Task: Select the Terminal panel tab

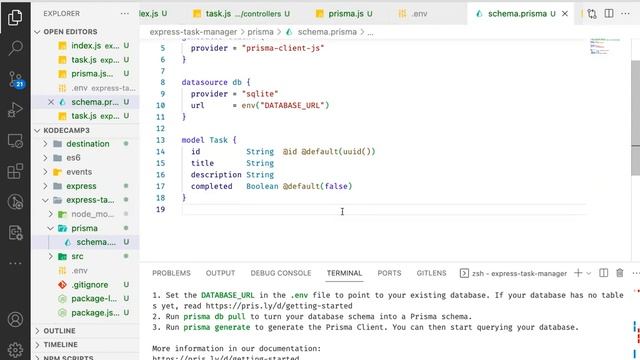Action: tap(344, 273)
